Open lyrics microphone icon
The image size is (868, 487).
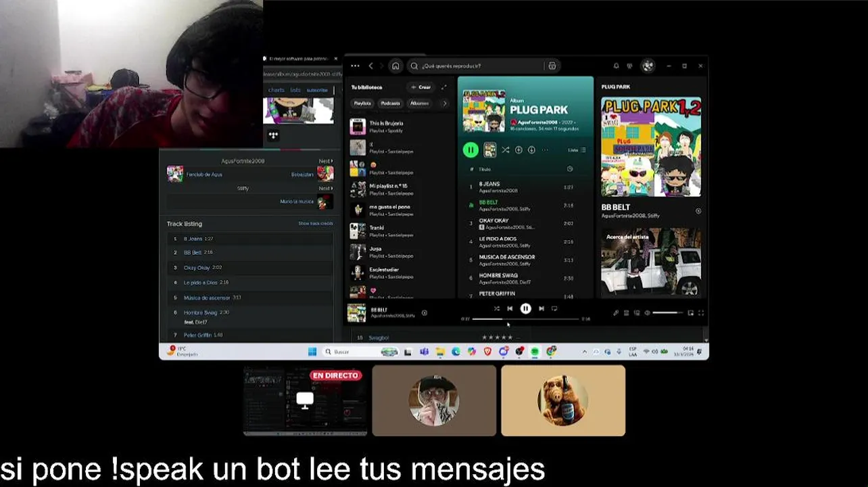616,312
